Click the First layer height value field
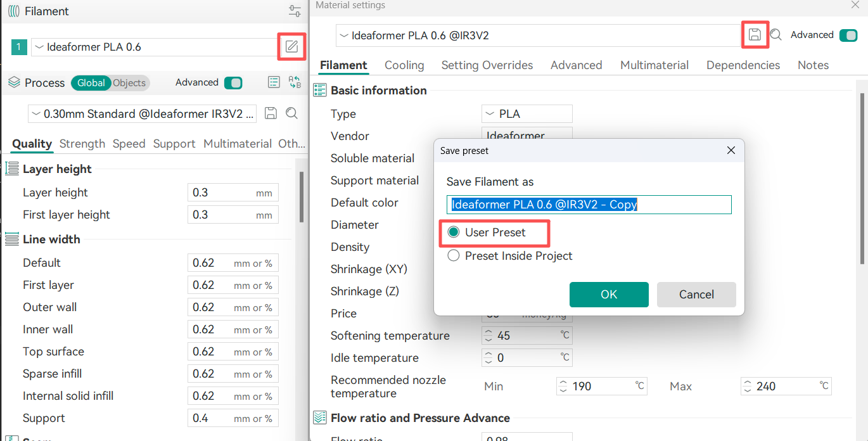The image size is (868, 441). 233,215
